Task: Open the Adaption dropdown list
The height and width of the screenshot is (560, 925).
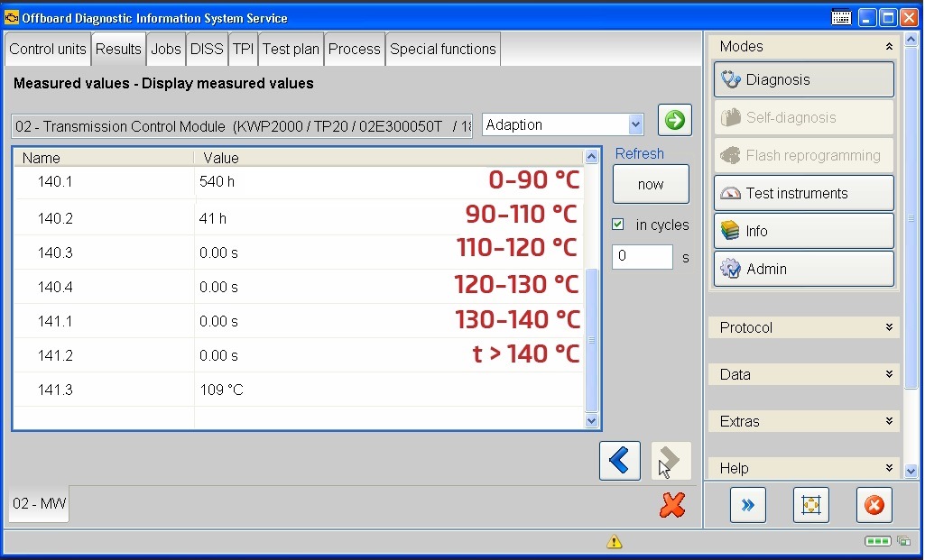Action: click(x=635, y=125)
